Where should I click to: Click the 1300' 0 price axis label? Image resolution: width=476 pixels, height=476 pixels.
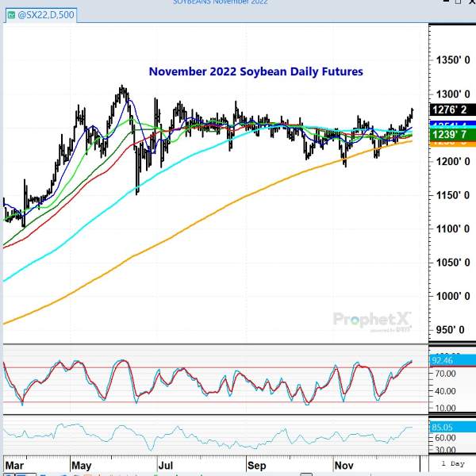pos(453,94)
